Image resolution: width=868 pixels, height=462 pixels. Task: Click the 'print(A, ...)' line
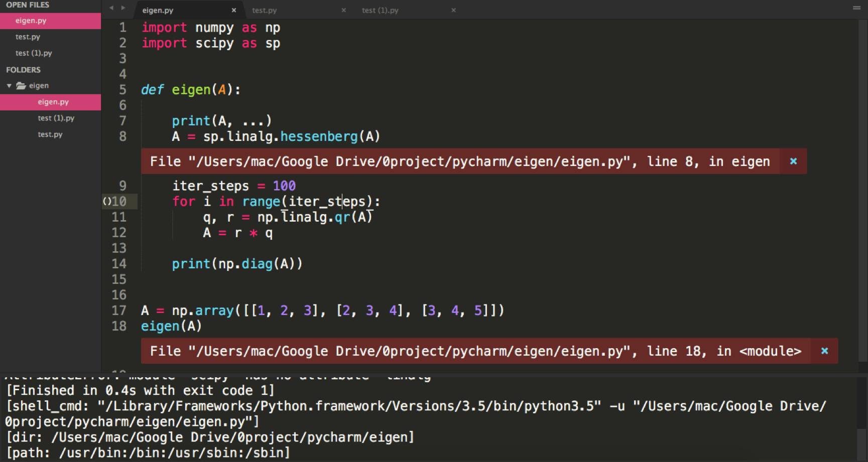(222, 121)
